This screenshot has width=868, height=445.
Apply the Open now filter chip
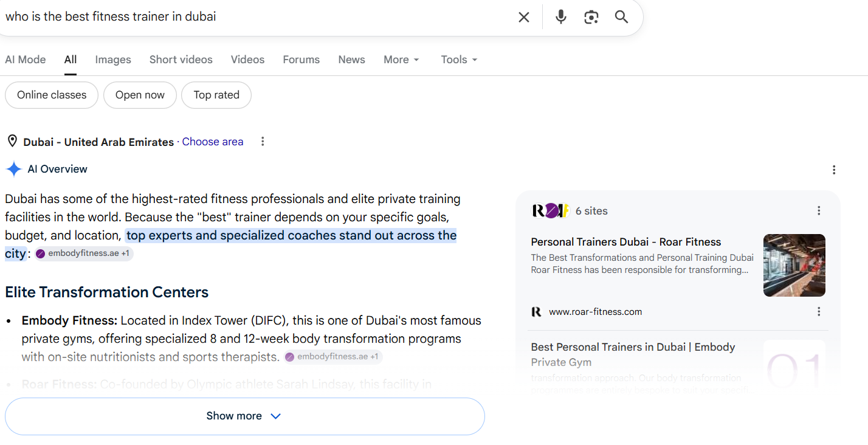point(140,95)
